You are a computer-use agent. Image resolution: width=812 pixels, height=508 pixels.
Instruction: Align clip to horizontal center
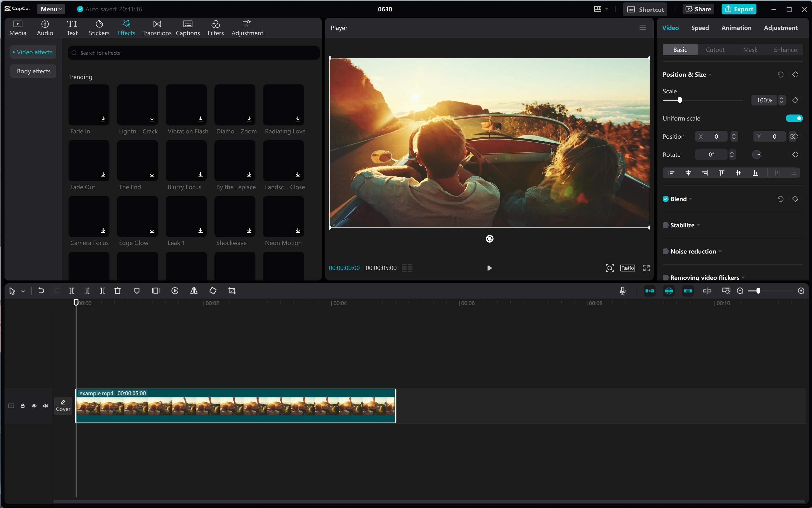pos(688,173)
